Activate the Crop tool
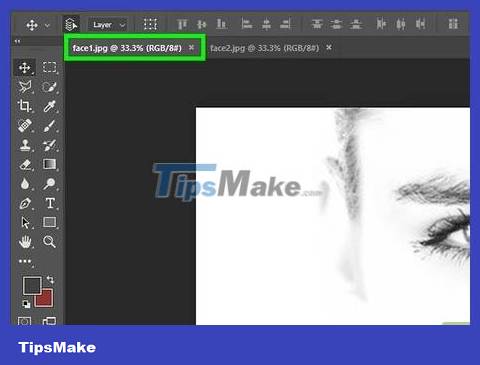480x365 pixels. (x=25, y=106)
